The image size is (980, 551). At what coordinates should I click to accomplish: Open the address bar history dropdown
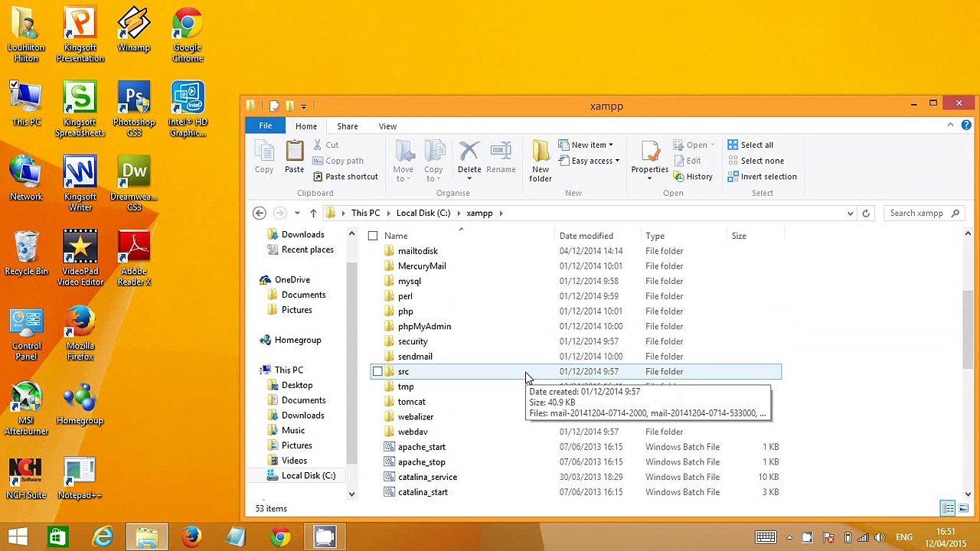click(x=850, y=214)
